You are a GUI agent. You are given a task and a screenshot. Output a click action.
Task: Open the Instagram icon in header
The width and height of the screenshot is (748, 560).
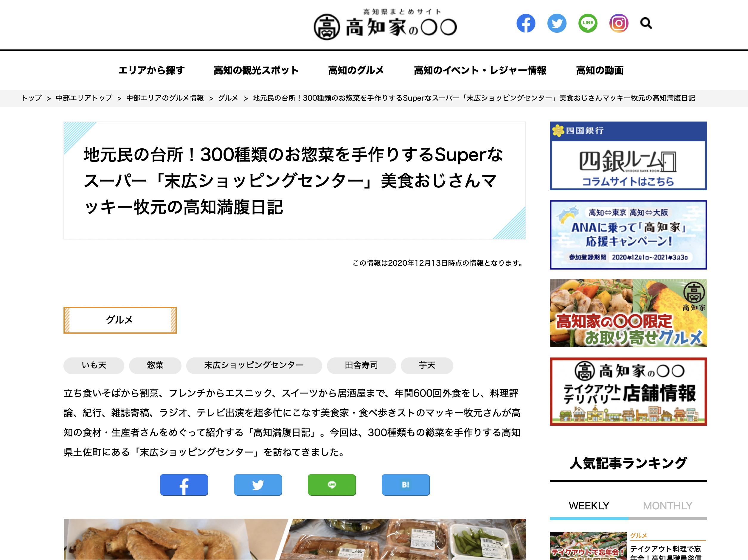[619, 23]
